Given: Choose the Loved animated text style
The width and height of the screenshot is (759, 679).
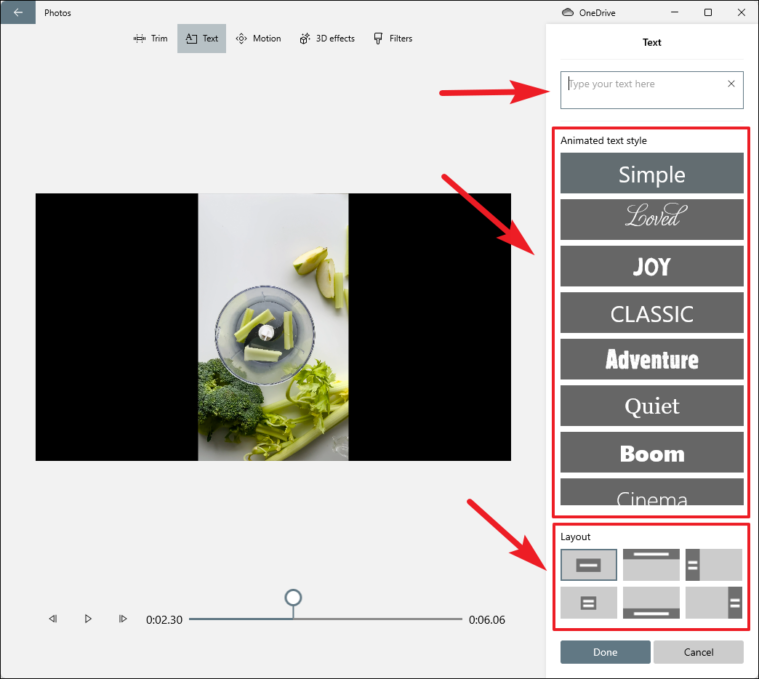Looking at the screenshot, I should click(x=652, y=219).
